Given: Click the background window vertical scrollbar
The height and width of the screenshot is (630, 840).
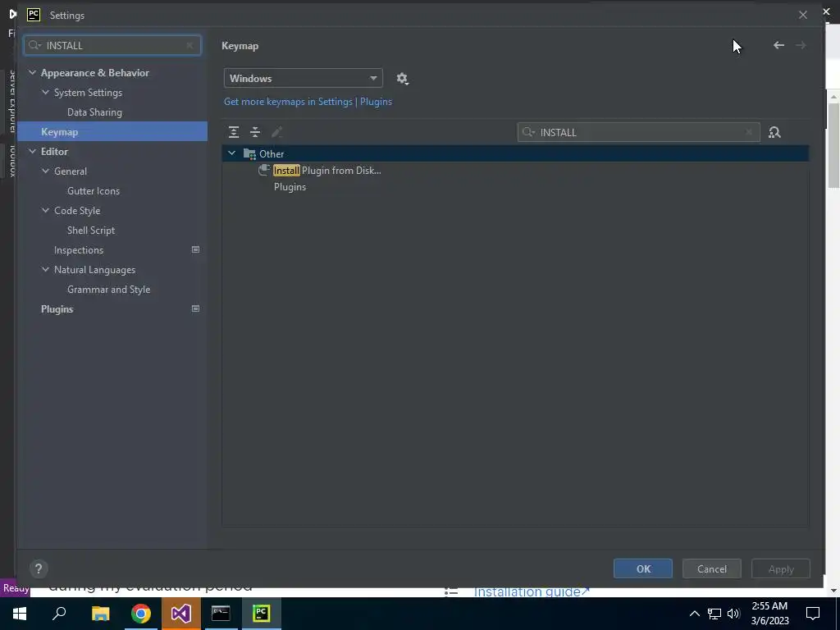Looking at the screenshot, I should [x=833, y=144].
